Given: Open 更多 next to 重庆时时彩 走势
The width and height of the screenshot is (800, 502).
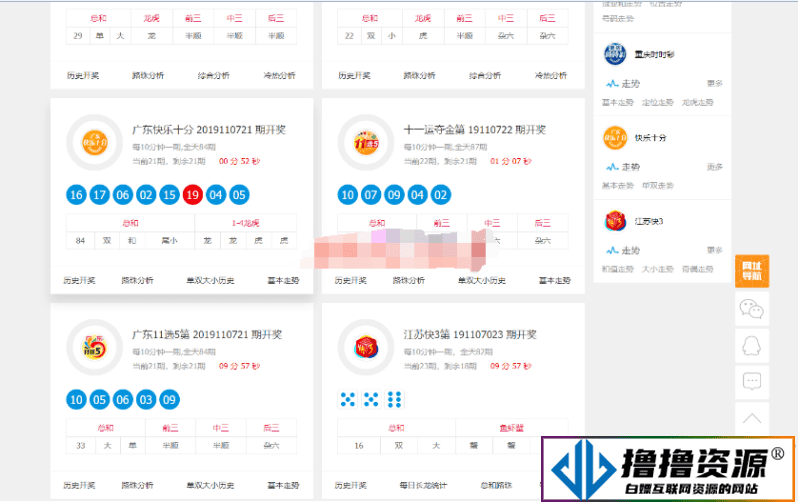Looking at the screenshot, I should [x=714, y=84].
